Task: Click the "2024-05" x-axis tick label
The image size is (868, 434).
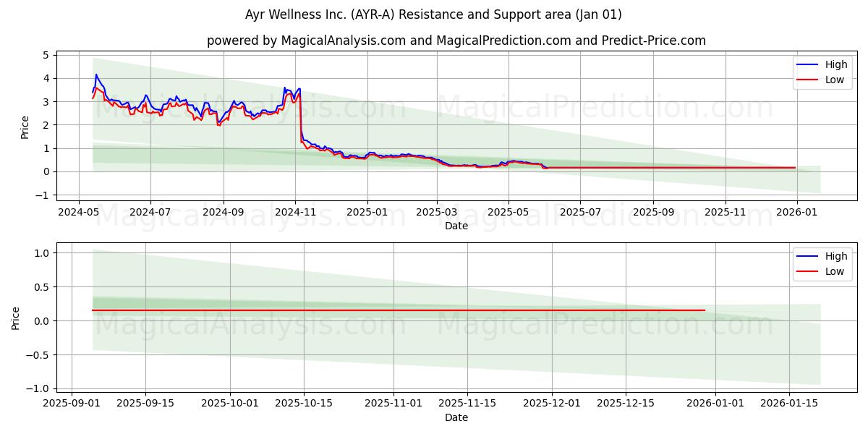Action: 79,212
